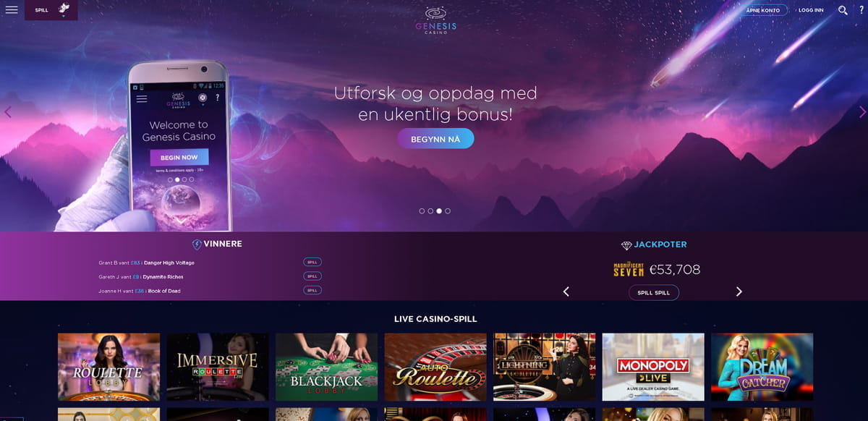
Task: Click LOGG INN in header
Action: (811, 10)
